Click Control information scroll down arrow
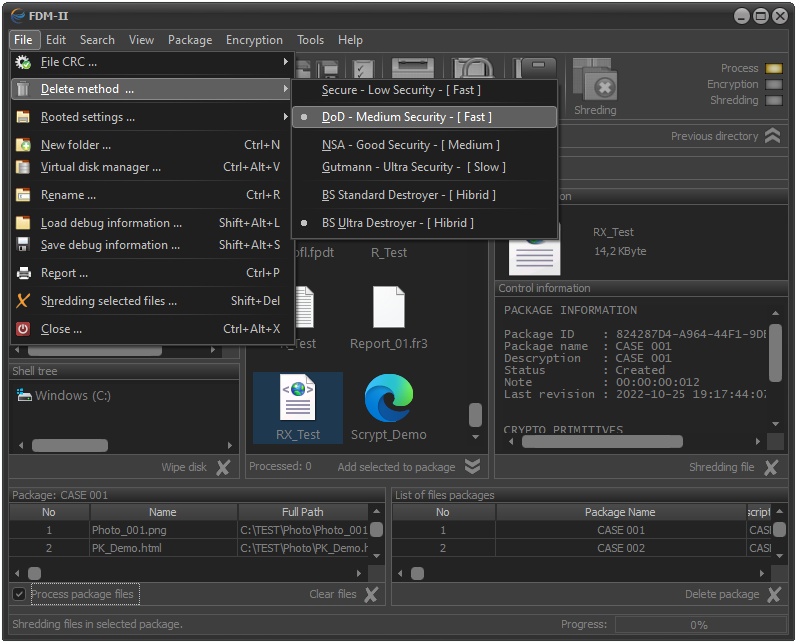This screenshot has height=643, width=797. (x=775, y=424)
